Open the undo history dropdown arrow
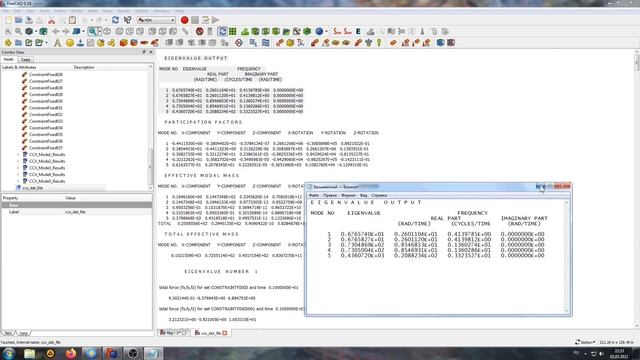 (91, 20)
